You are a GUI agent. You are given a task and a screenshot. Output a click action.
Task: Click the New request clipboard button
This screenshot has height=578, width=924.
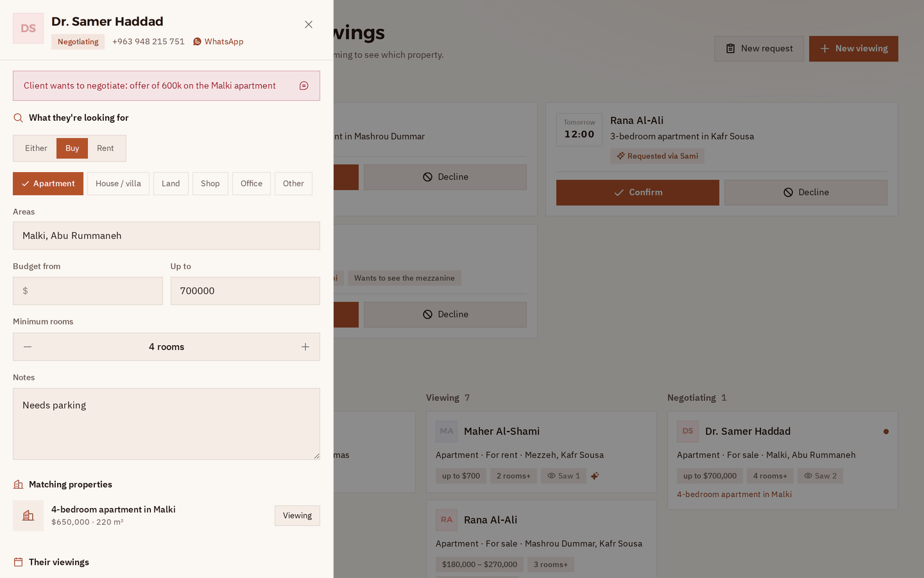(x=759, y=49)
